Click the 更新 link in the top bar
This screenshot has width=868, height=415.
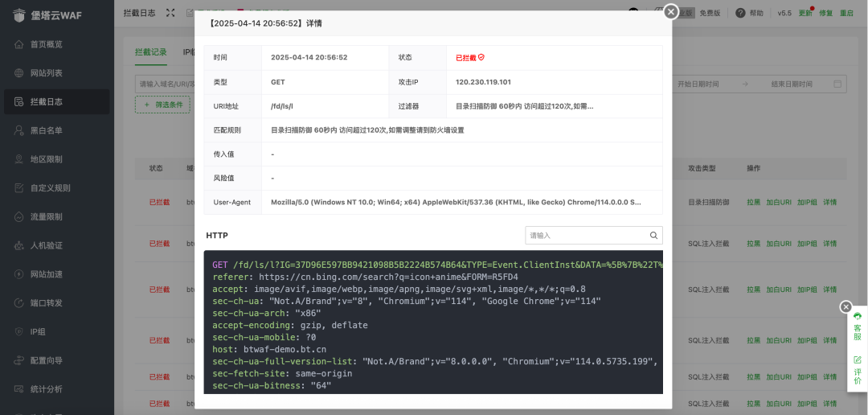coord(805,13)
